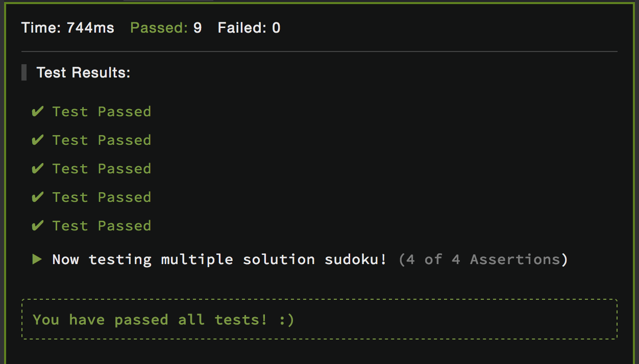Click the smiley ":)" in the success message
This screenshot has width=639, height=364.
point(287,320)
